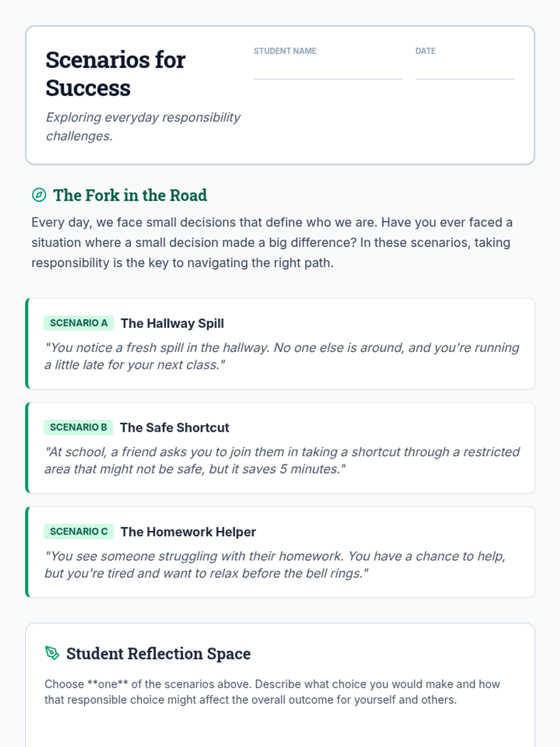Click the restricted shortcut scenario description
Image resolution: width=560 pixels, height=747 pixels.
tap(281, 460)
